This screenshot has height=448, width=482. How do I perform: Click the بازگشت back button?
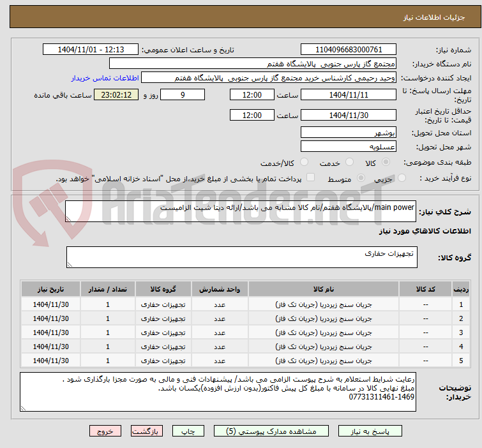147,431
